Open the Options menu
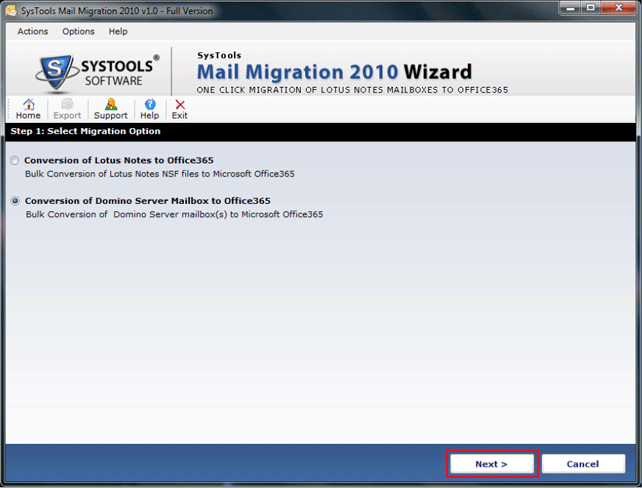Screen dimensions: 642x488 pos(78,32)
